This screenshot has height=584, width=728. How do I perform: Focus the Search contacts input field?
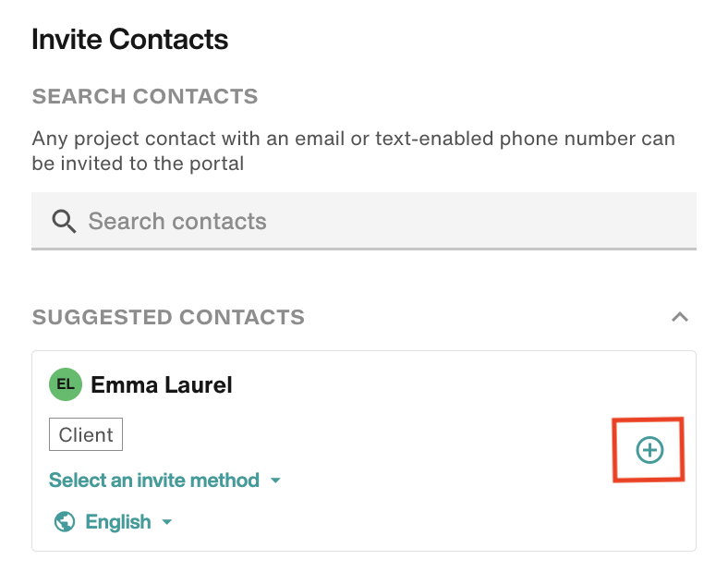364,221
